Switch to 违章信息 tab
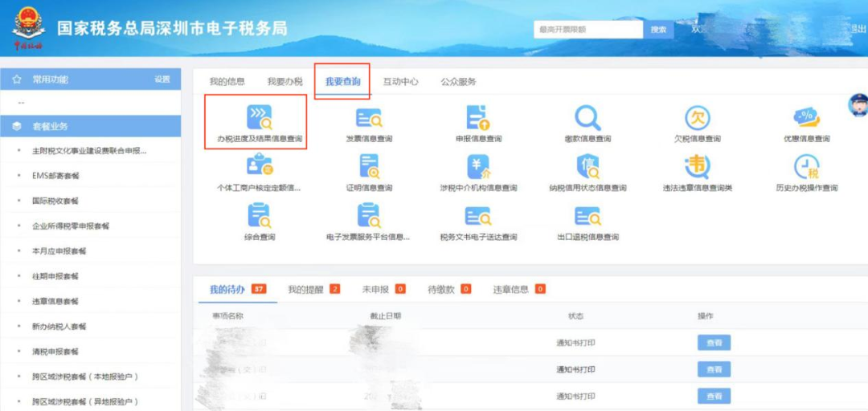868x411 pixels. (511, 289)
